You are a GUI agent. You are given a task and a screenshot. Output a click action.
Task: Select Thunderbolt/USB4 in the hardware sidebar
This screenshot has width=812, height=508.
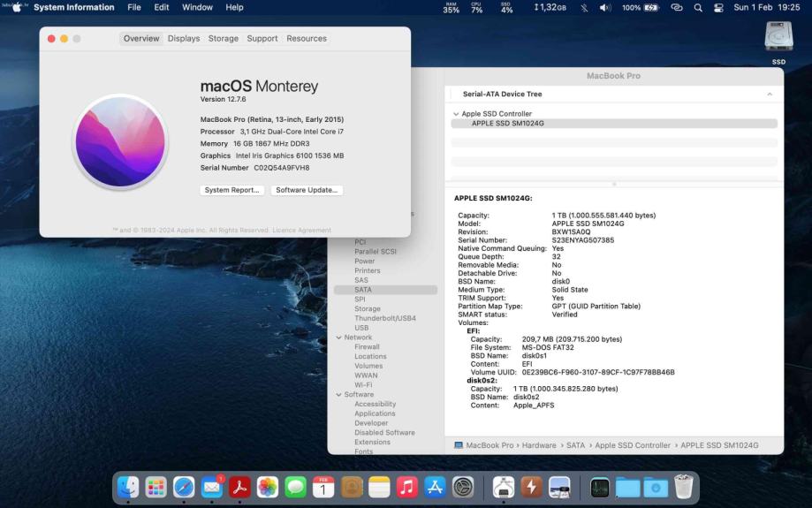click(384, 318)
